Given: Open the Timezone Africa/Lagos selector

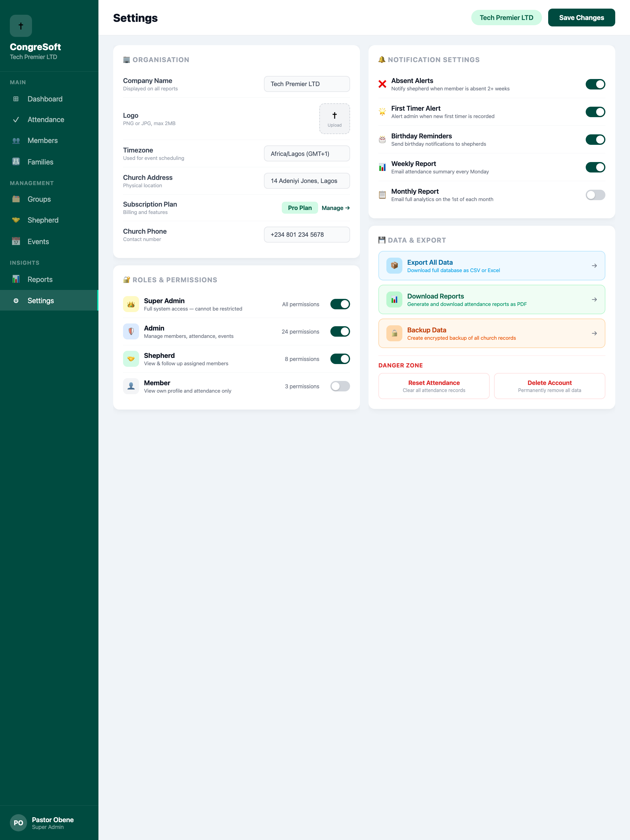Looking at the screenshot, I should click(x=307, y=154).
